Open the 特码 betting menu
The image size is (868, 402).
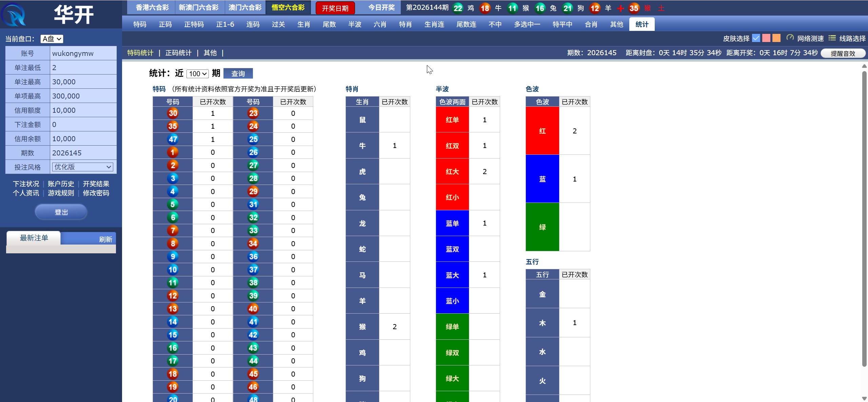140,24
